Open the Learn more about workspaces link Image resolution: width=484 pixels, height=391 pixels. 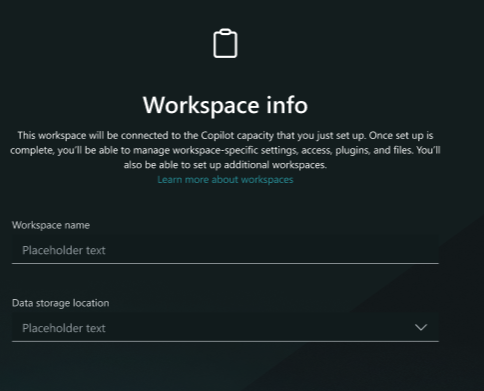click(225, 180)
